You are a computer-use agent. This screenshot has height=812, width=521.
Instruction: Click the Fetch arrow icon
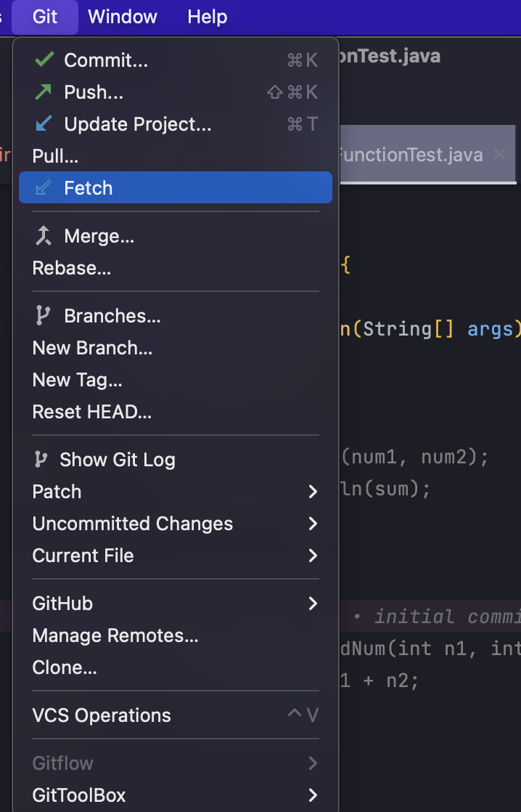(x=44, y=188)
